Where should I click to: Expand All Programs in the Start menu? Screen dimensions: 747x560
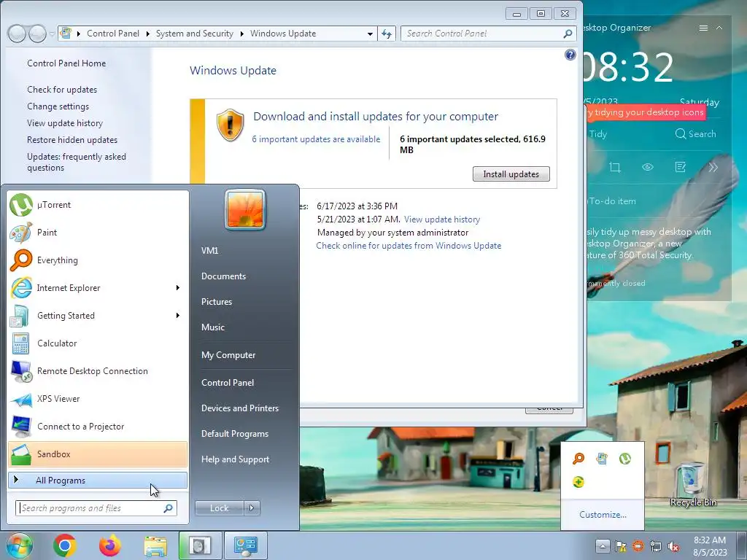pos(98,480)
